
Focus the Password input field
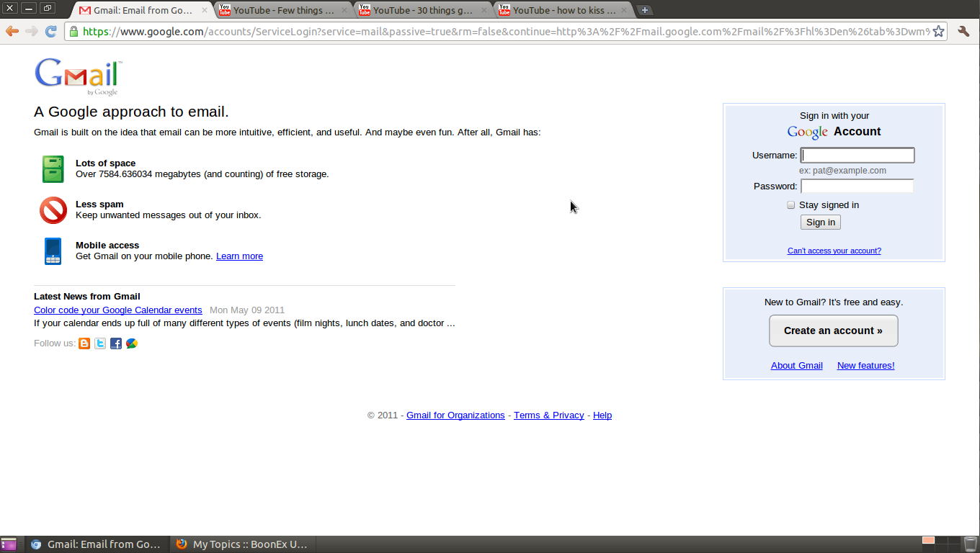tap(857, 186)
